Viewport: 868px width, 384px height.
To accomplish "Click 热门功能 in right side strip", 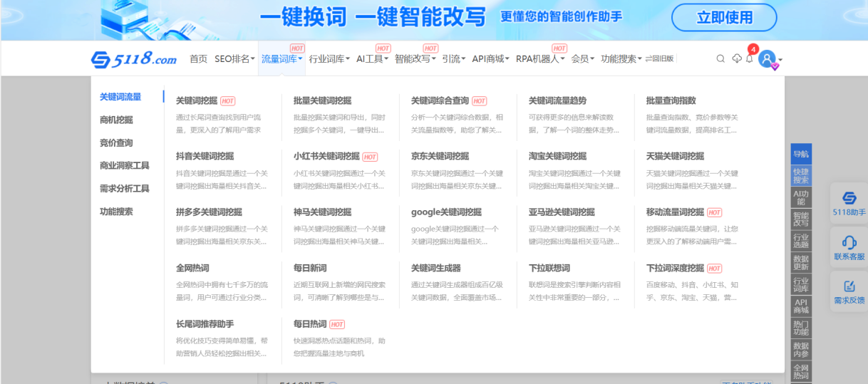I will coord(801,328).
